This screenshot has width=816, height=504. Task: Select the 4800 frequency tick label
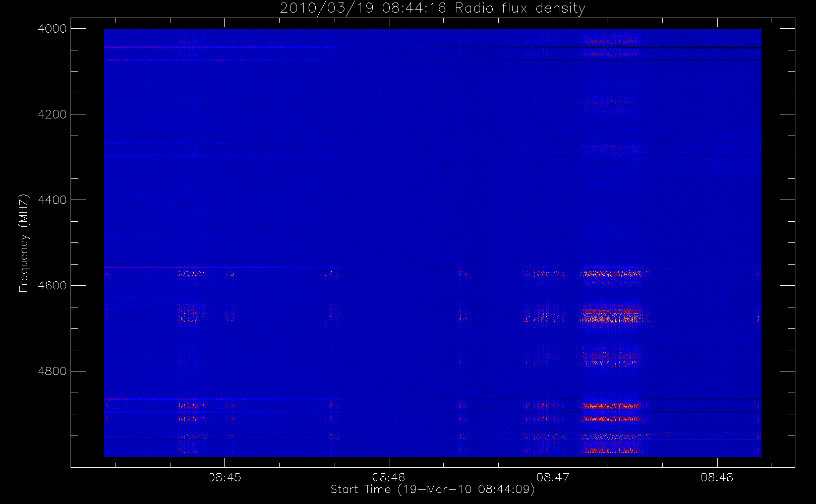pyautogui.click(x=52, y=371)
